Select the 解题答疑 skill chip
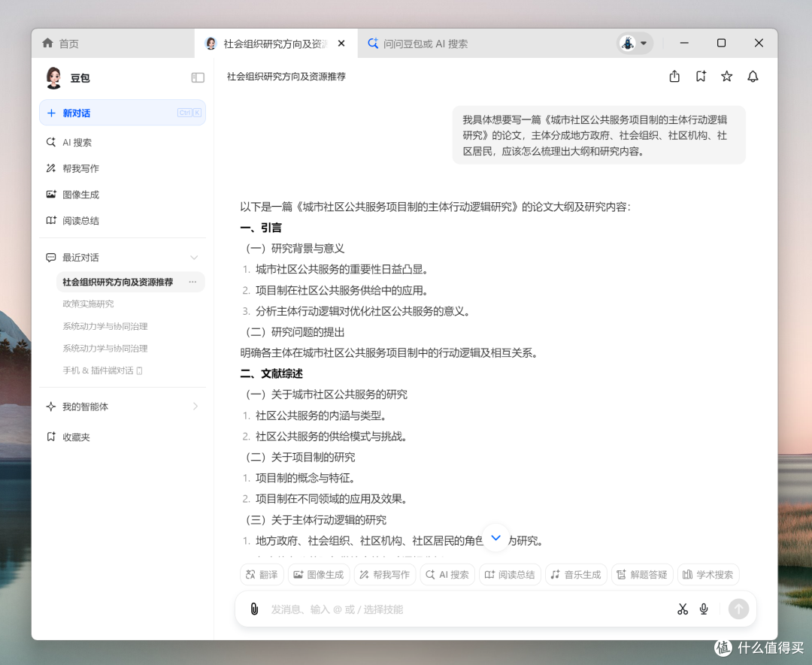812x665 pixels. tap(642, 574)
